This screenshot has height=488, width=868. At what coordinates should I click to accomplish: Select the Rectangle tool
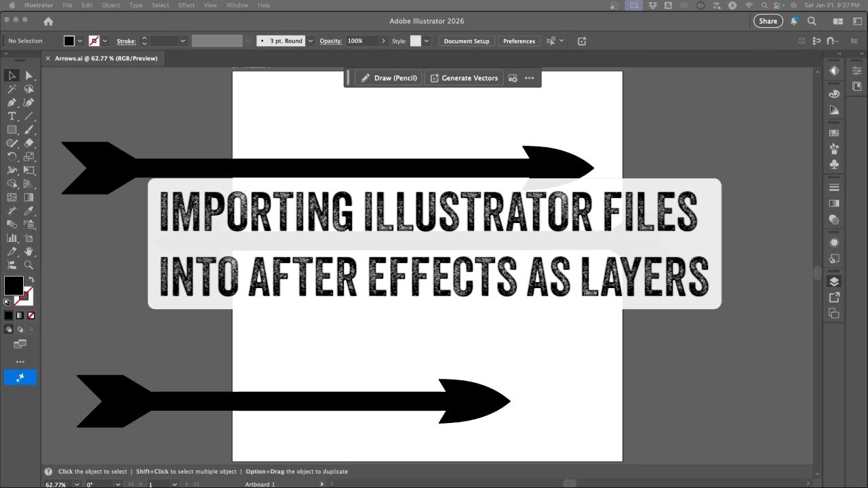pos(12,129)
